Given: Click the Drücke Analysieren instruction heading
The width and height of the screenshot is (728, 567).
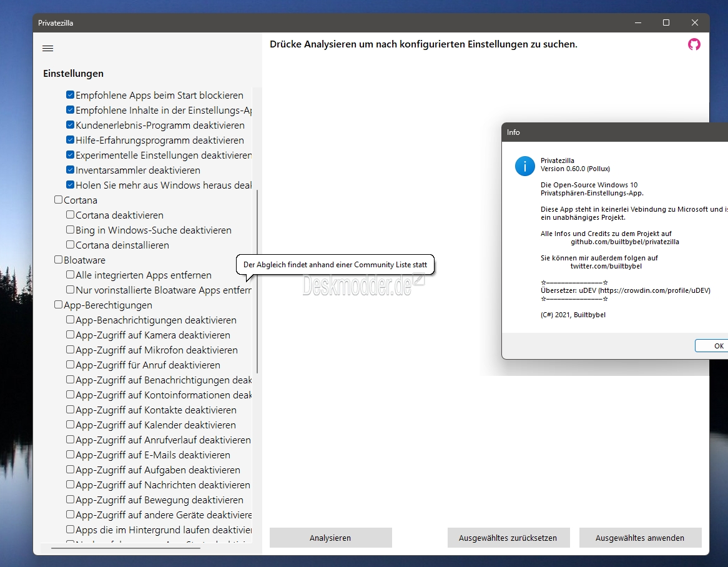Looking at the screenshot, I should (423, 44).
